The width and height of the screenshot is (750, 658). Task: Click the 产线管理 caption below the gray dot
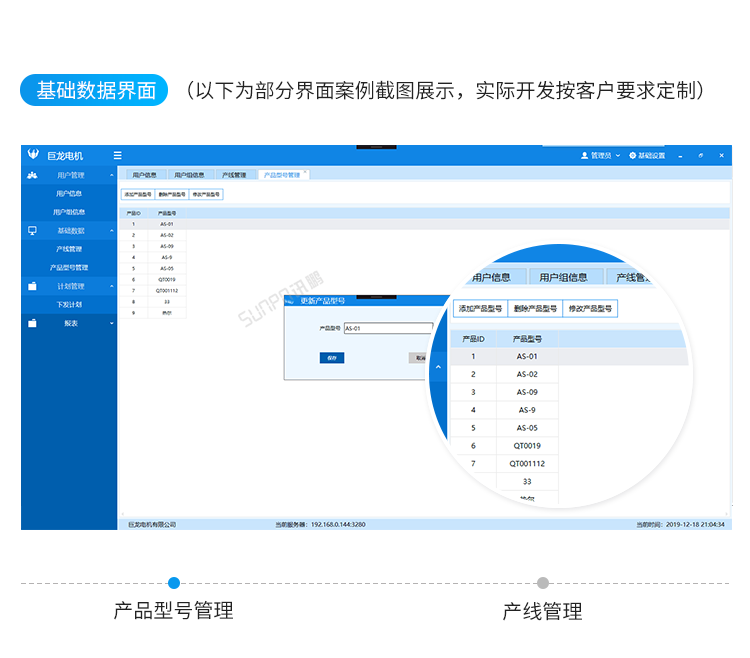click(542, 612)
